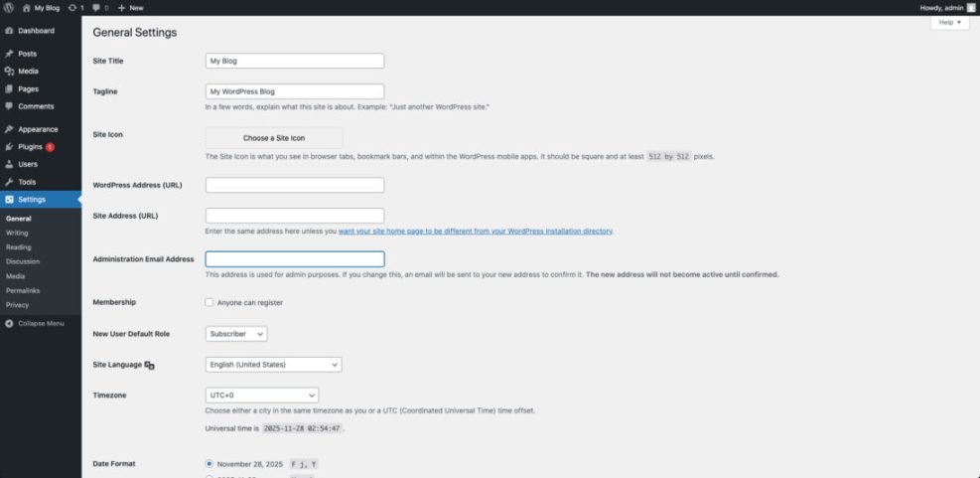This screenshot has width=980, height=478.
Task: Click the plus New icon in admin bar
Action: click(122, 8)
